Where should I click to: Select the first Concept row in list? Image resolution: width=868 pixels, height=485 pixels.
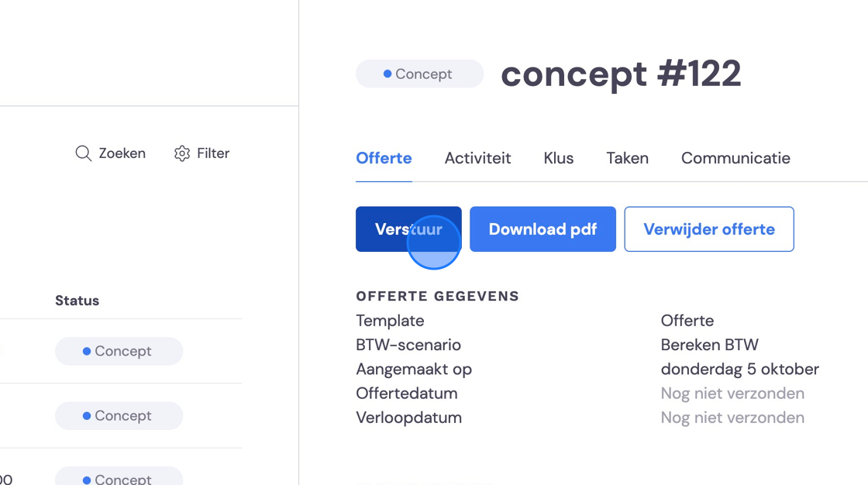click(119, 351)
